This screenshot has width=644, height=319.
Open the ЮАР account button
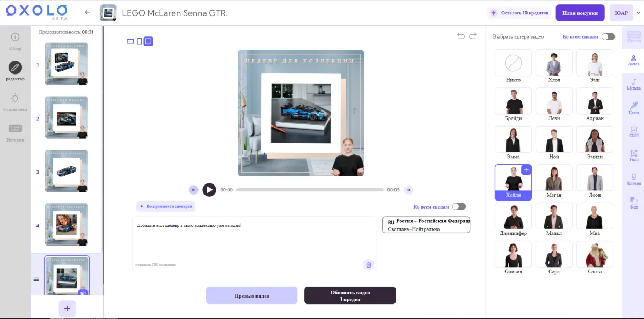click(621, 13)
